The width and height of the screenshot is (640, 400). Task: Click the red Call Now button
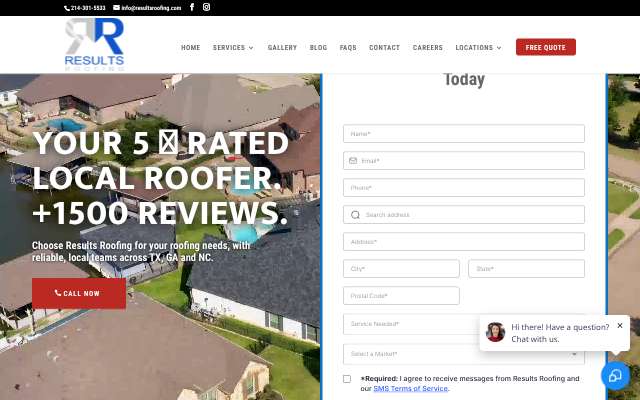pyautogui.click(x=79, y=293)
